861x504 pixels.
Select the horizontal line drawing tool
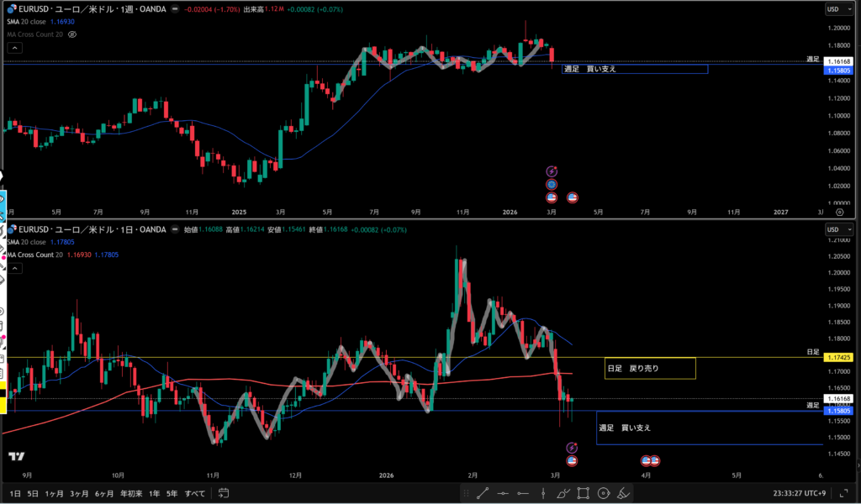[504, 493]
